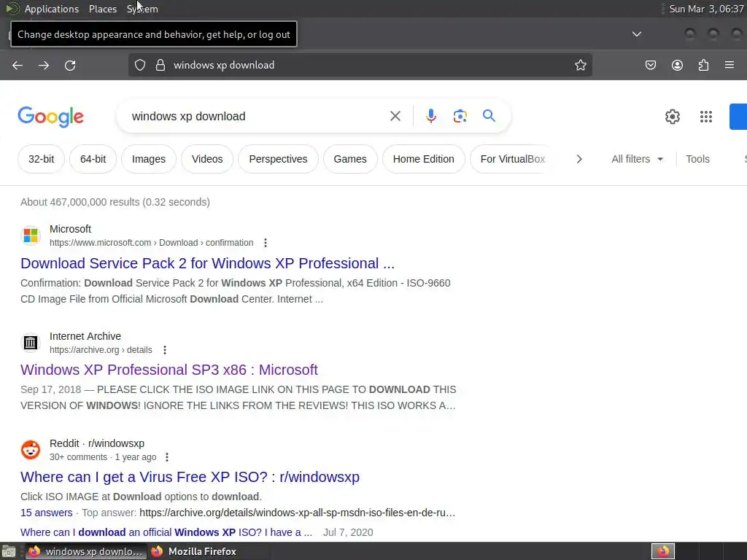Viewport: 747px width, 560px height.
Task: Open Google quick settings gear
Action: pyautogui.click(x=672, y=117)
